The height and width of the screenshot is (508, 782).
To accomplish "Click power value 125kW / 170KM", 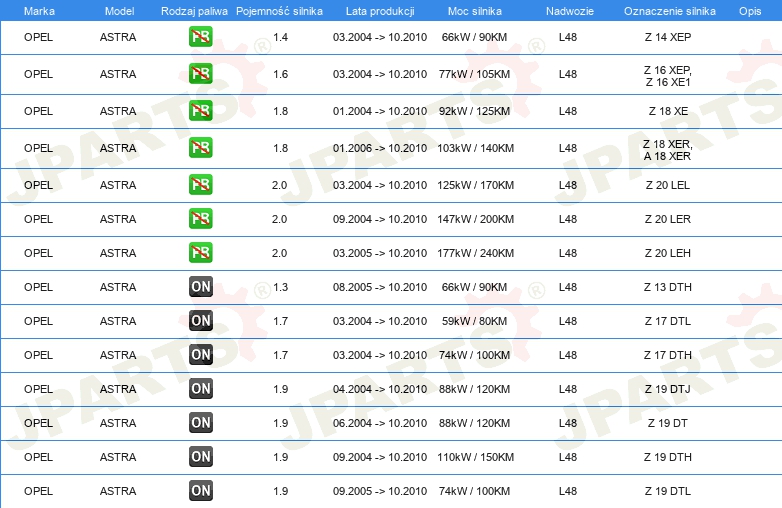I will [475, 185].
